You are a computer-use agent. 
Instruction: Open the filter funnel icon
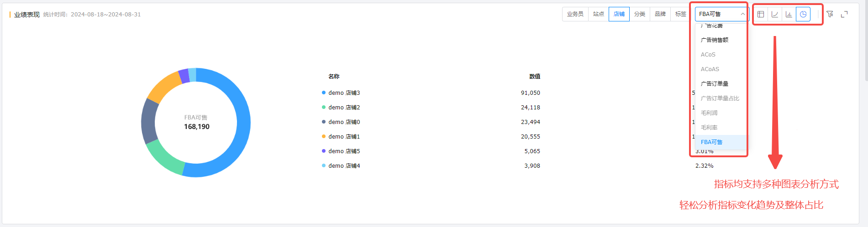coord(830,14)
